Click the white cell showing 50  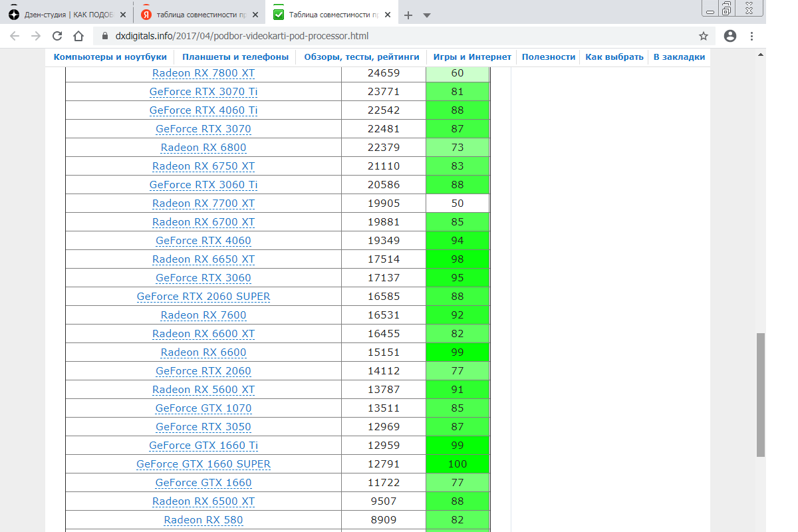(x=458, y=203)
